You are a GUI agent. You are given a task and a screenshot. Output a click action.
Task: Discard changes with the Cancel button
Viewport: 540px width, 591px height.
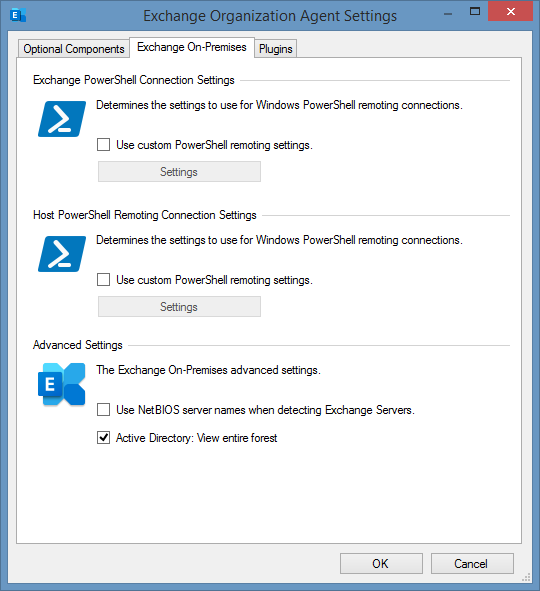472,563
